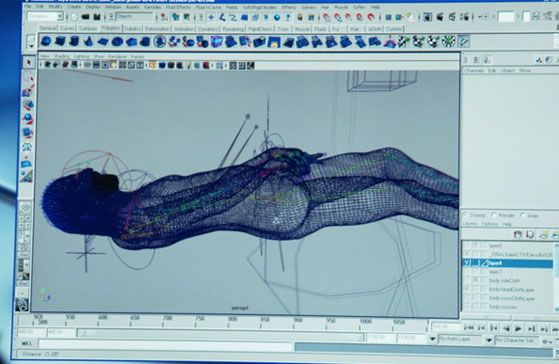Create a polygon cube from the shelf
Image resolution: width=559 pixels, height=364 pixels.
pyautogui.click(x=60, y=41)
